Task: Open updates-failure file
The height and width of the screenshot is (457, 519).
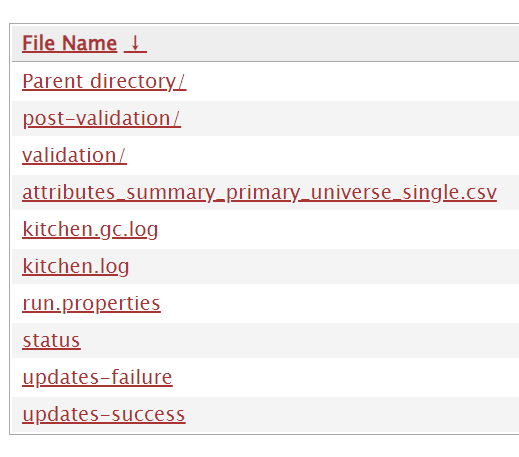Action: (x=97, y=378)
